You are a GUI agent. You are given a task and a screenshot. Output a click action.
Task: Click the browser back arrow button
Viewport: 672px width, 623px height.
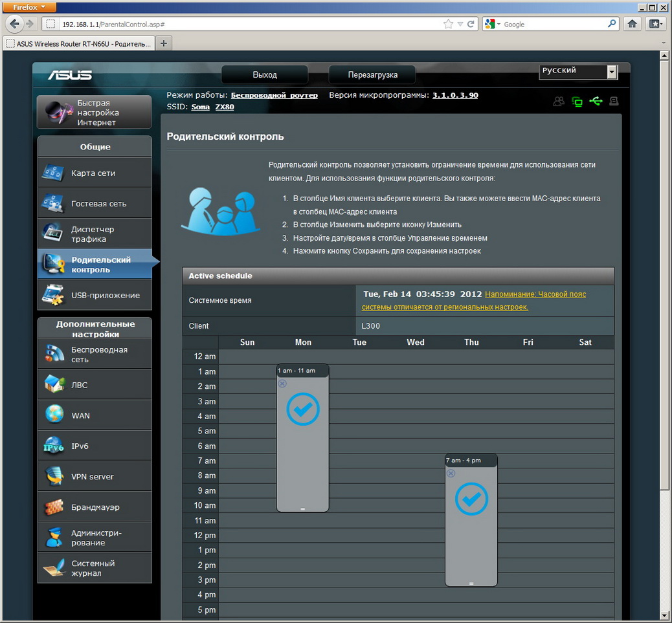pyautogui.click(x=14, y=24)
